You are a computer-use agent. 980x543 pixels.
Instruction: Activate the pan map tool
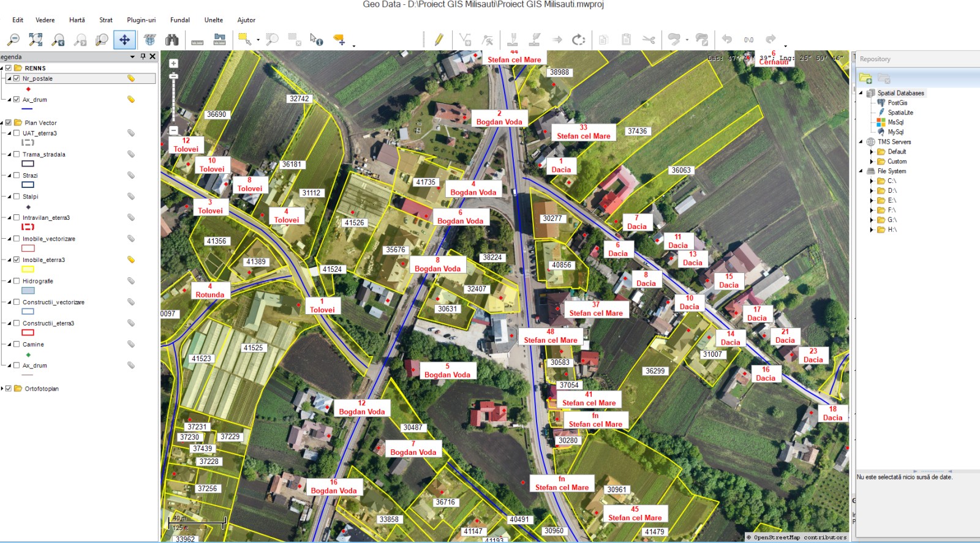[x=124, y=40]
